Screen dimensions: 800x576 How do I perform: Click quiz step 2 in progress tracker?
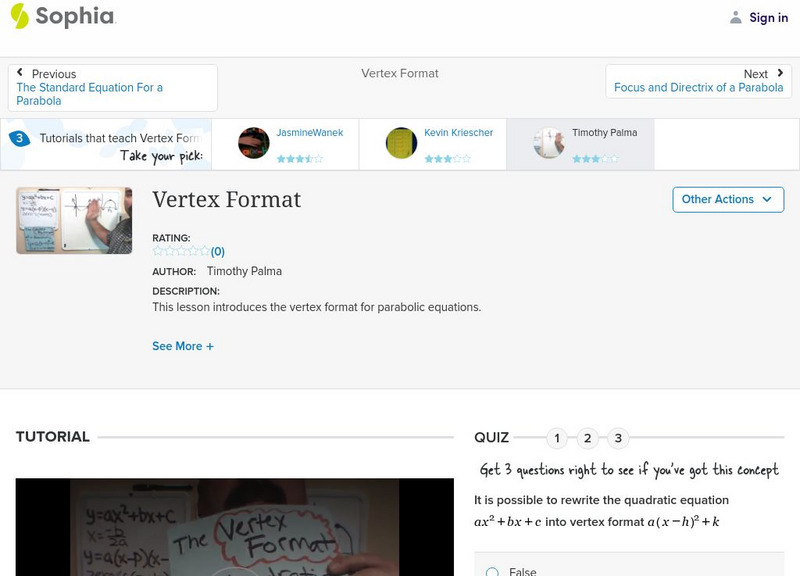click(586, 437)
